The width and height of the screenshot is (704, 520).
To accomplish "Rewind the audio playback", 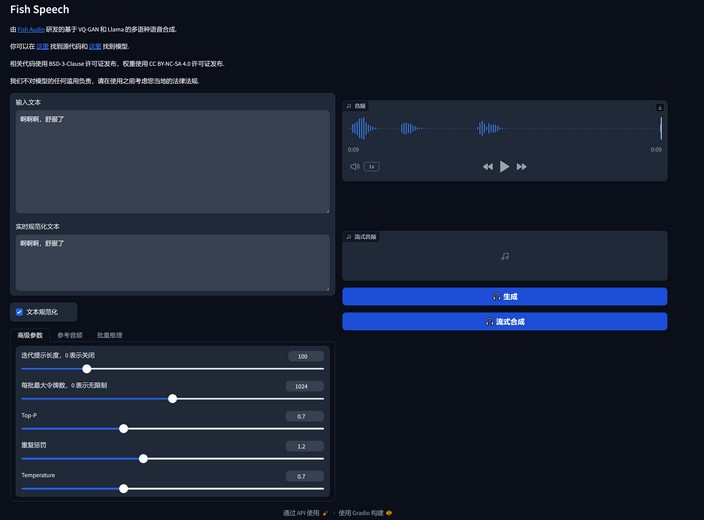I will [488, 167].
